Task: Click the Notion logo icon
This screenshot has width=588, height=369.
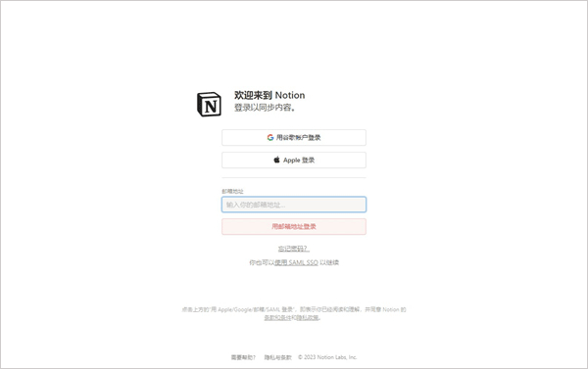Action: (x=209, y=104)
